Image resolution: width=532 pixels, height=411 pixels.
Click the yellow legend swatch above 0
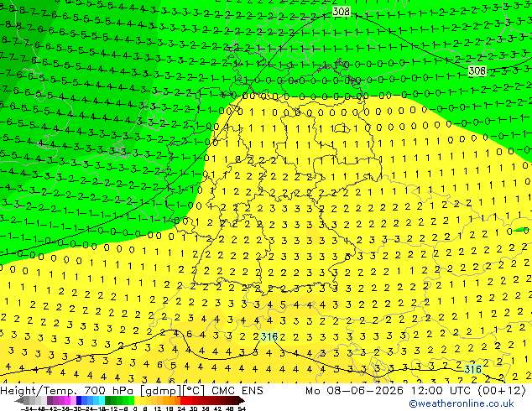pos(137,400)
